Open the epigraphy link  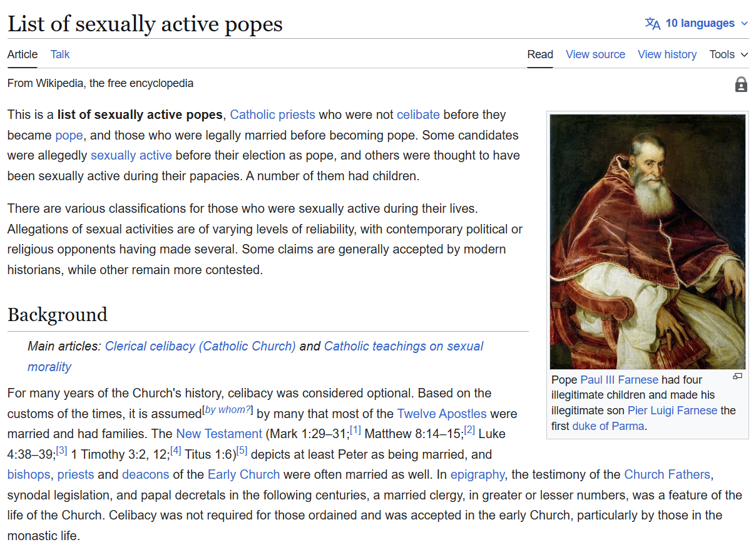478,474
